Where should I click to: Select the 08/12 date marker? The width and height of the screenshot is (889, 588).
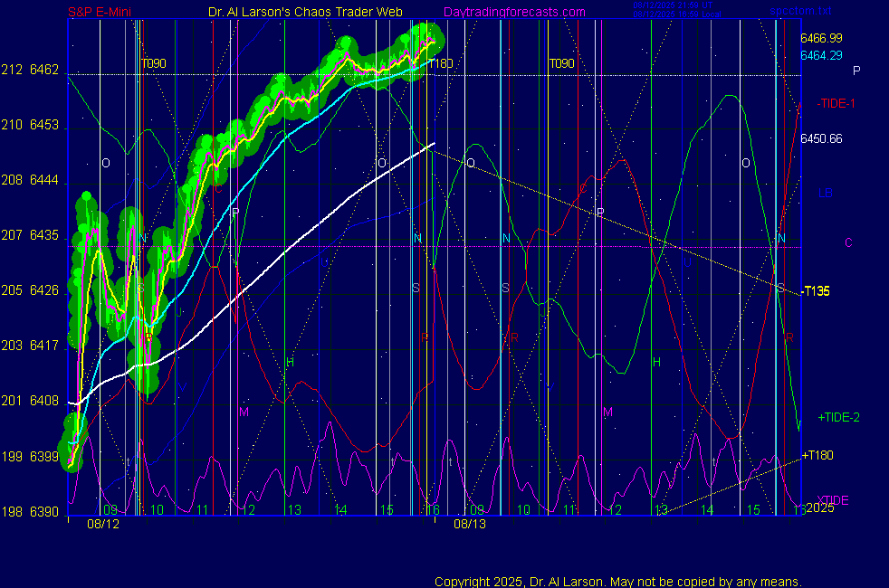[103, 523]
